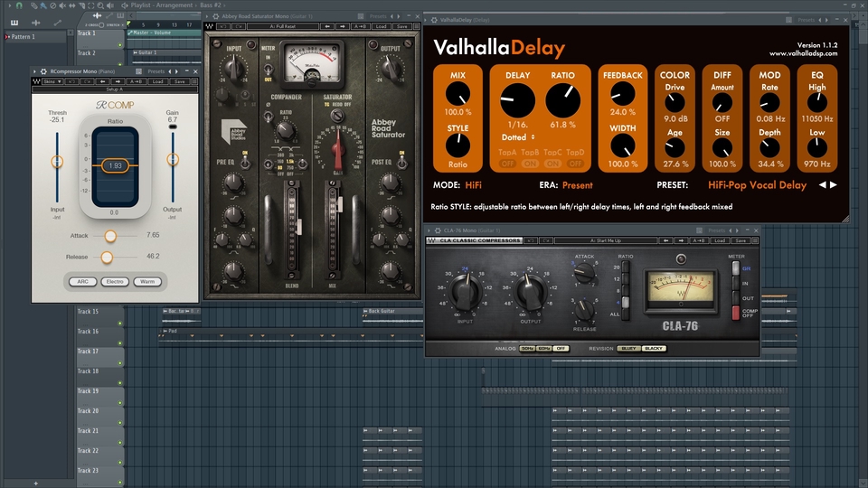Image resolution: width=868 pixels, height=488 pixels.
Task: Click the CLA-76 RELEASE knob
Action: click(x=584, y=310)
